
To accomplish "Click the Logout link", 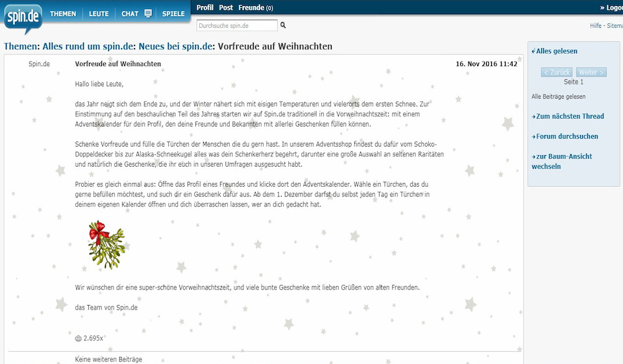I will [611, 8].
